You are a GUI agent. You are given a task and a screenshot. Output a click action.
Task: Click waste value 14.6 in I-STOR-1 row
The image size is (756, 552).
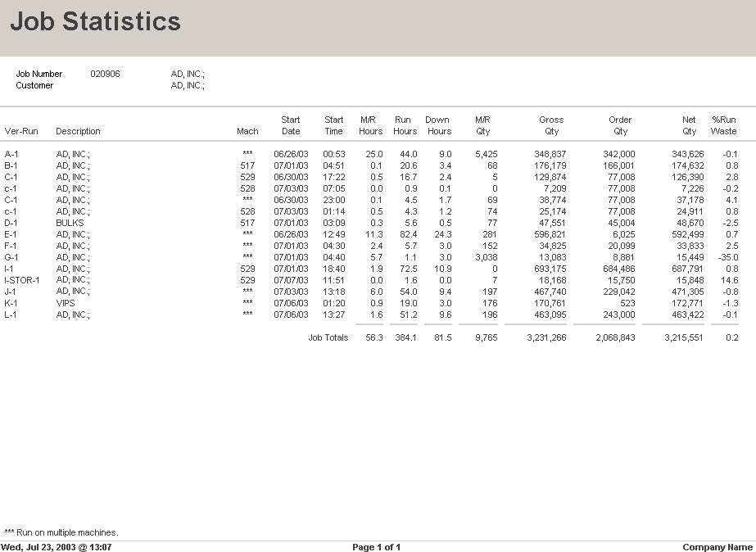click(730, 280)
